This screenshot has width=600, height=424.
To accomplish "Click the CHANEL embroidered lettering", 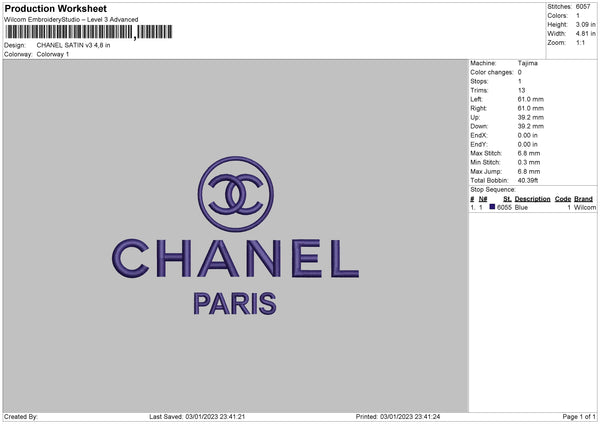I will (235, 258).
